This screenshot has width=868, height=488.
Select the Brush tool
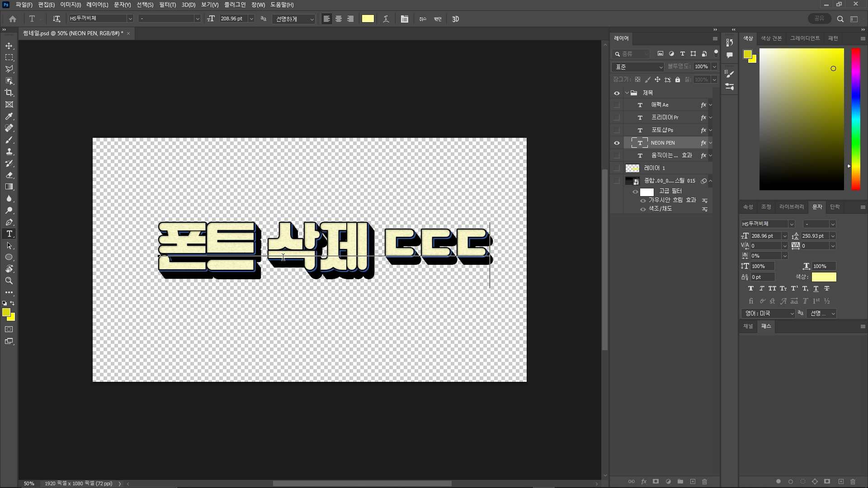(x=9, y=140)
